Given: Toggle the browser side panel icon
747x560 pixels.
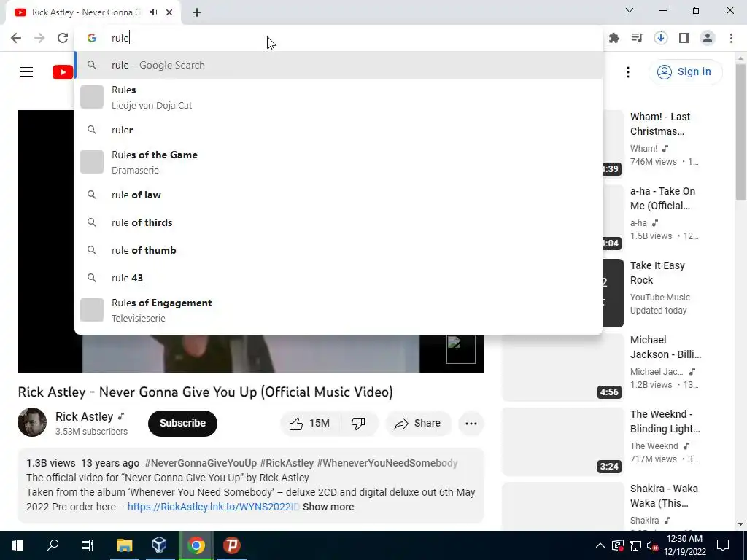Looking at the screenshot, I should click(684, 38).
